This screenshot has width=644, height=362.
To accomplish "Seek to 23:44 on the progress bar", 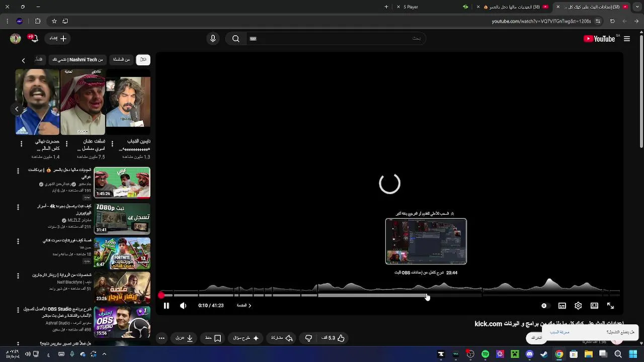I will tap(427, 296).
